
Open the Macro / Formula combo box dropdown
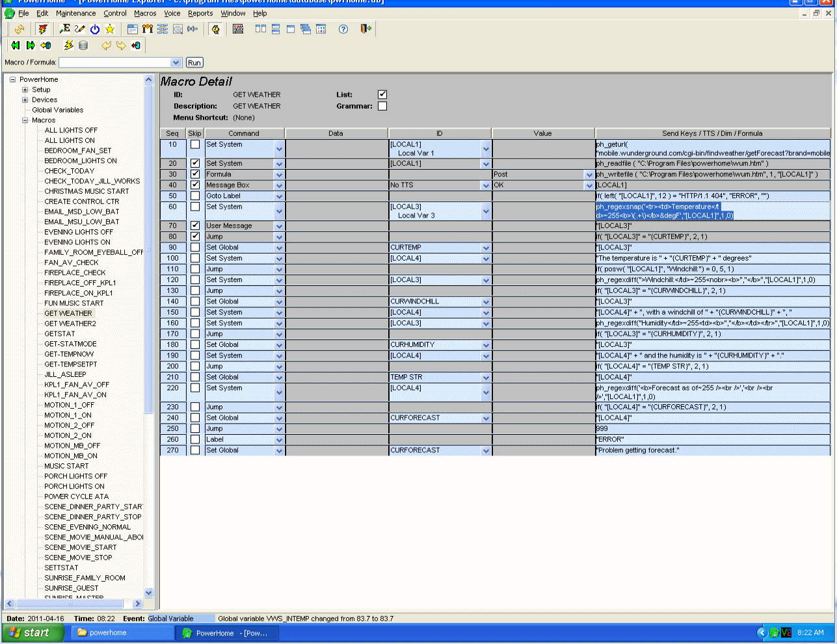click(x=176, y=62)
